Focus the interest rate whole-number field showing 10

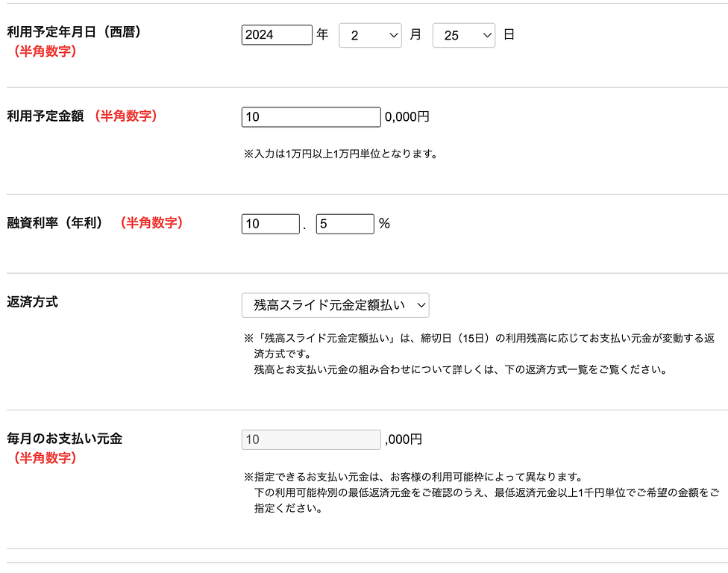click(270, 223)
